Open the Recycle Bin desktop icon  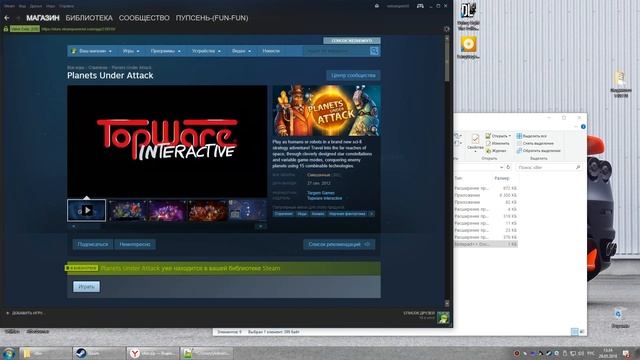click(x=619, y=318)
